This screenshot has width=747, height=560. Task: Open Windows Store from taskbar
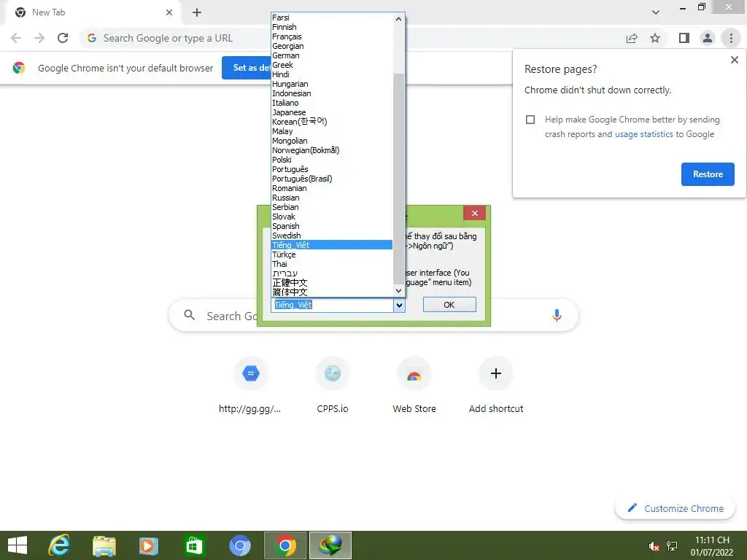click(x=194, y=545)
